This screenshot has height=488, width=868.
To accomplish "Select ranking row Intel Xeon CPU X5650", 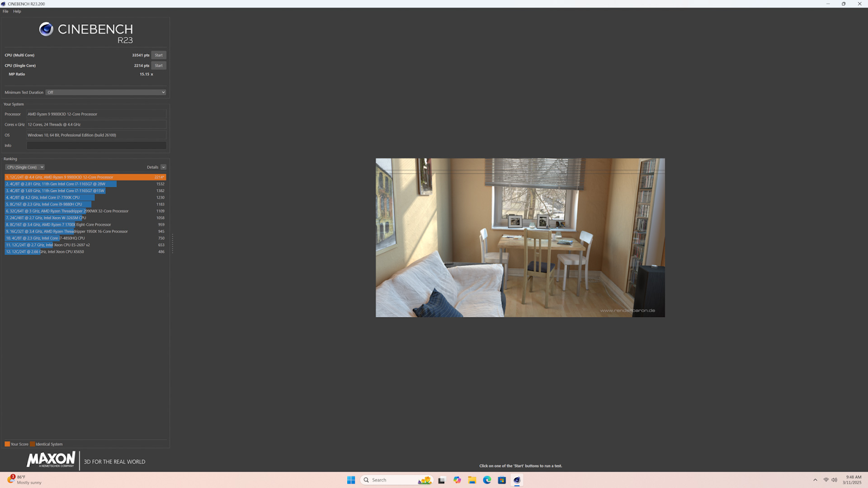I will tap(85, 252).
